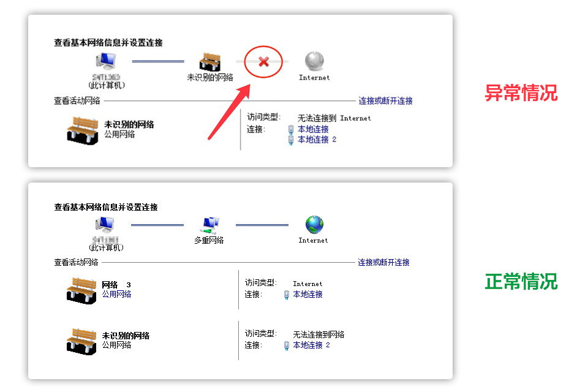Select the computer icon in the bottom network map
Image resolution: width=588 pixels, height=392 pixels.
[x=104, y=225]
